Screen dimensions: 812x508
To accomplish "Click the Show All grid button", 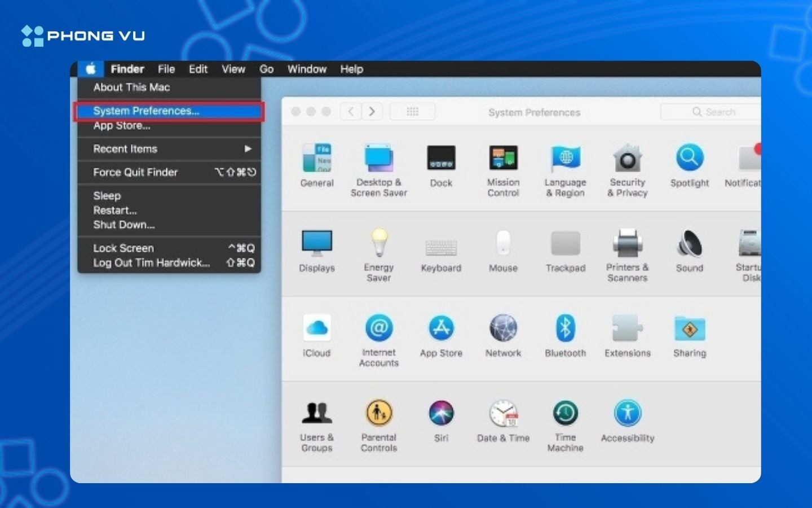I will (x=413, y=112).
